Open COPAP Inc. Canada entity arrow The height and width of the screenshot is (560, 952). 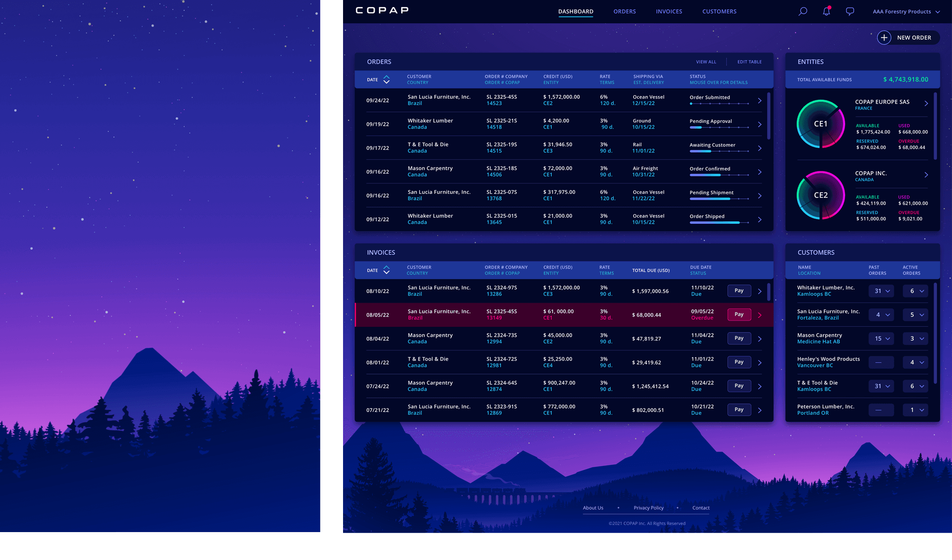tap(926, 175)
